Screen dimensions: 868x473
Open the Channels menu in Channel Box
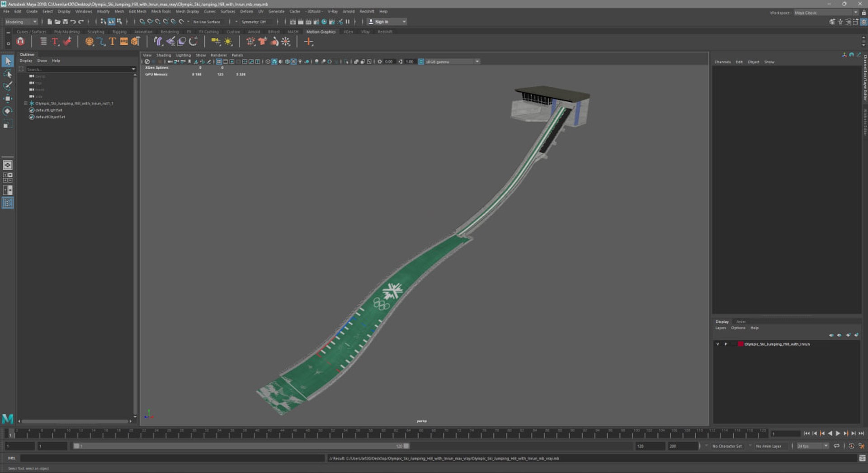[722, 62]
